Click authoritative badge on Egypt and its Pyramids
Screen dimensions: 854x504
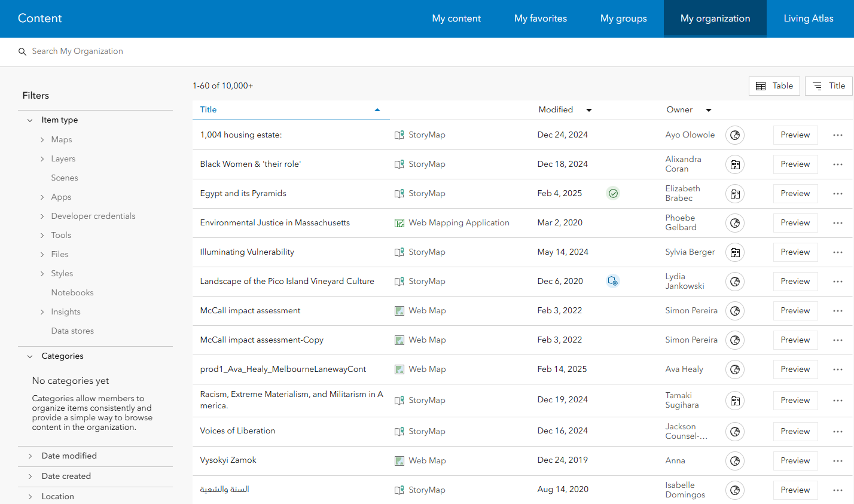pos(613,193)
